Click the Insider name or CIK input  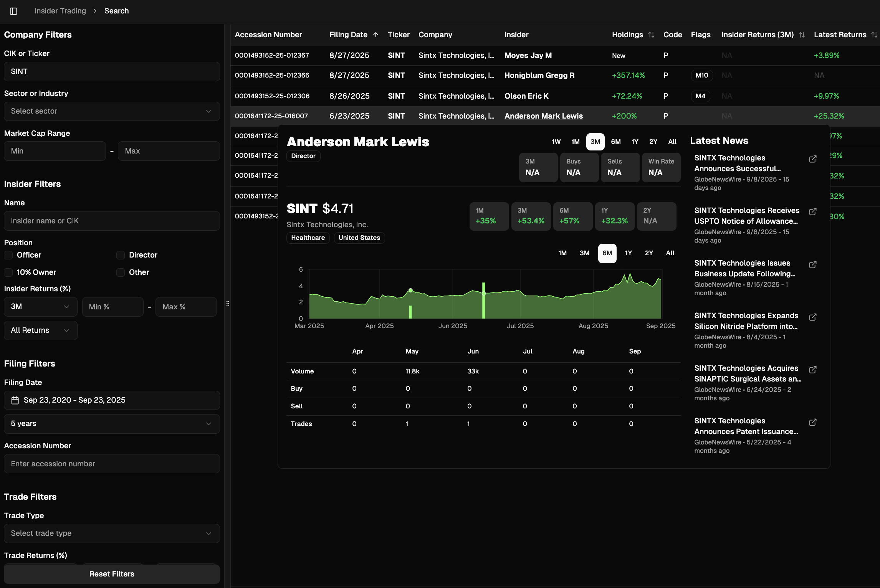tap(112, 221)
